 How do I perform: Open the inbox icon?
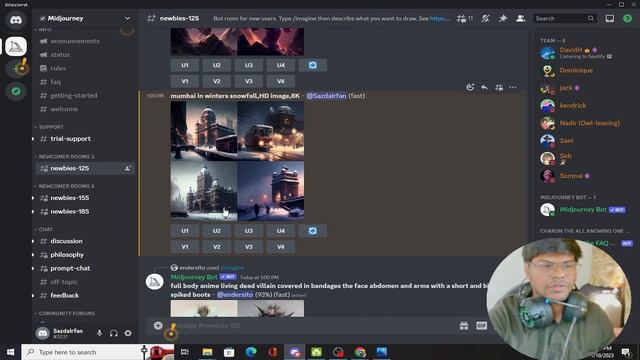pos(609,18)
